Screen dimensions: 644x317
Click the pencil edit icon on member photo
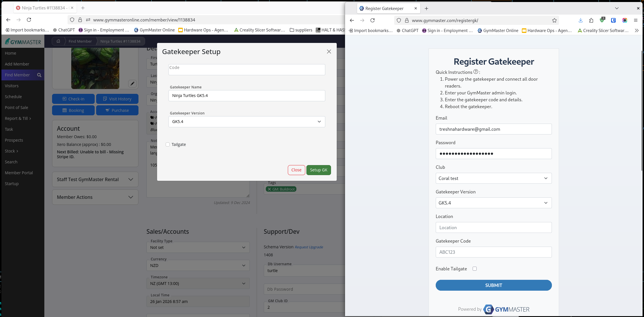[132, 84]
